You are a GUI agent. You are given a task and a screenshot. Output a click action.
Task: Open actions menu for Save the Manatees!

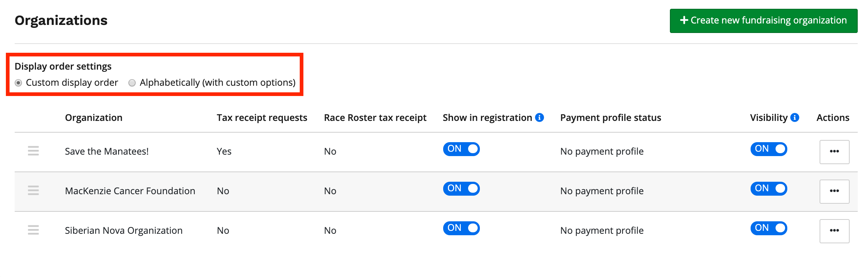pyautogui.click(x=834, y=152)
